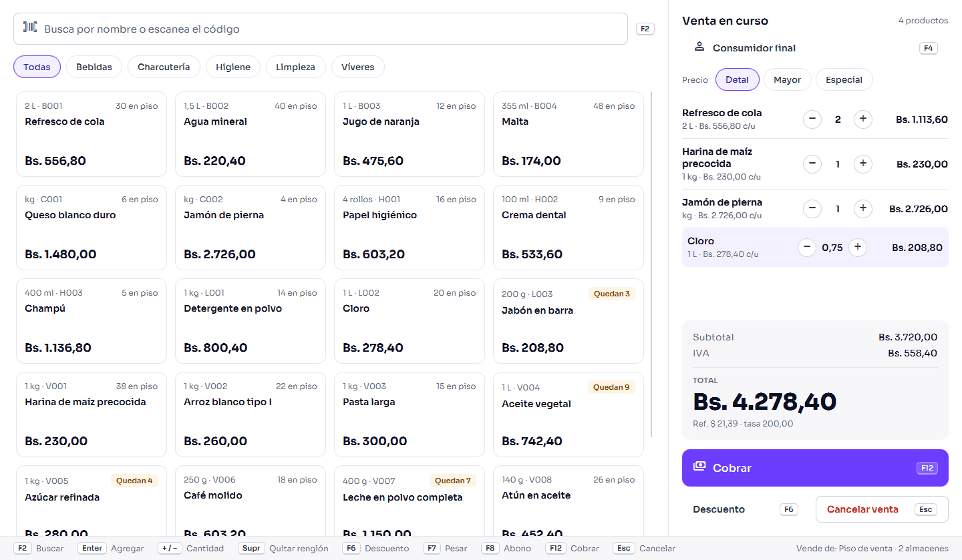This screenshot has width=962, height=560.
Task: Click Abono shortcut in bottom bar
Action: [x=506, y=549]
